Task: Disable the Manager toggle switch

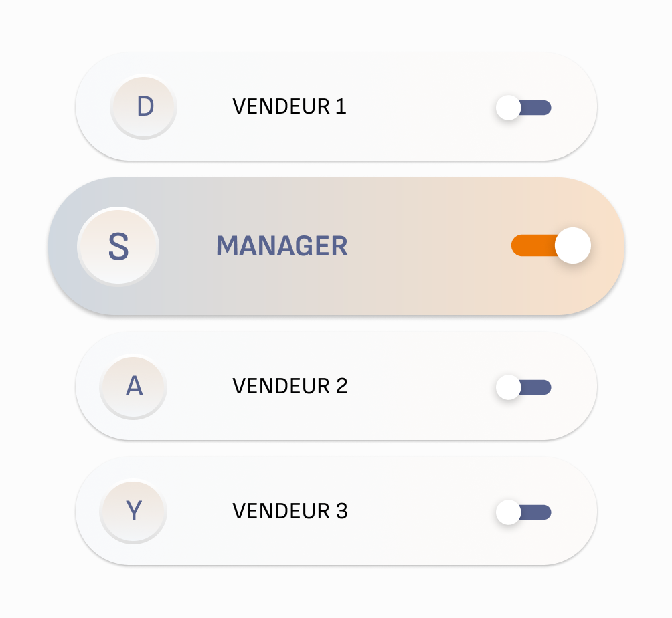Action: tap(552, 247)
